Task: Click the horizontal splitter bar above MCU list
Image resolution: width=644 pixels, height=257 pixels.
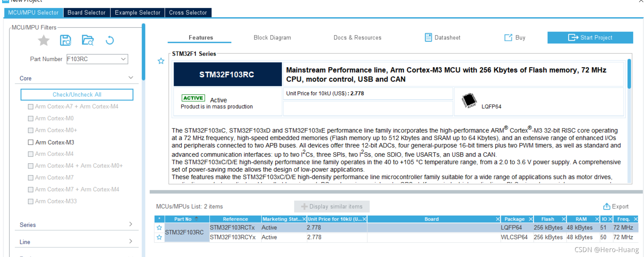Action: 396,192
